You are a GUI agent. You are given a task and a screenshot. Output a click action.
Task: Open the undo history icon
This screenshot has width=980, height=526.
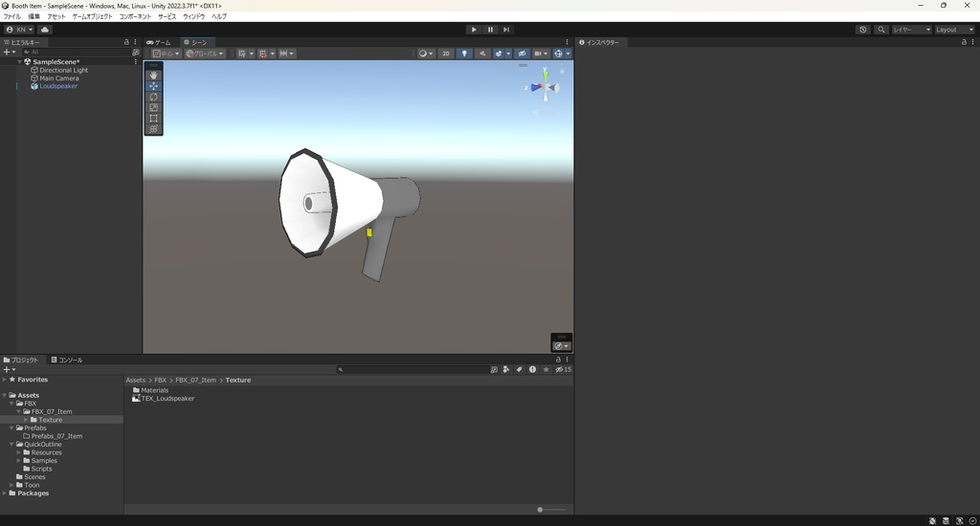coord(863,30)
